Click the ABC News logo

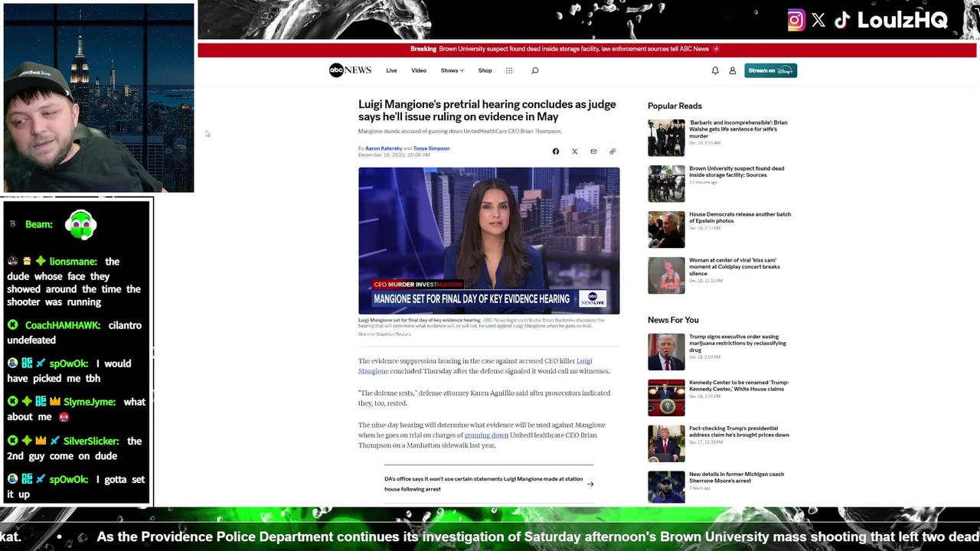click(x=350, y=70)
